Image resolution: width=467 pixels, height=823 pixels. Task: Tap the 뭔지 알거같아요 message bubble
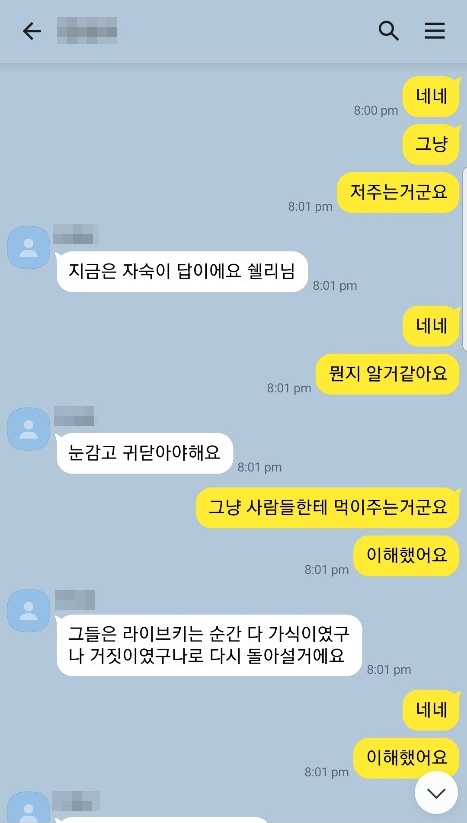pyautogui.click(x=388, y=374)
